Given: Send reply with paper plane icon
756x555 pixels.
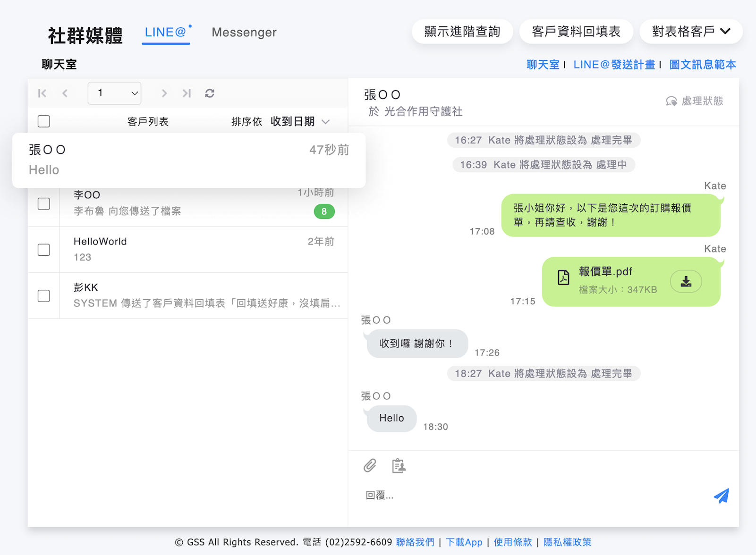Looking at the screenshot, I should tap(721, 496).
